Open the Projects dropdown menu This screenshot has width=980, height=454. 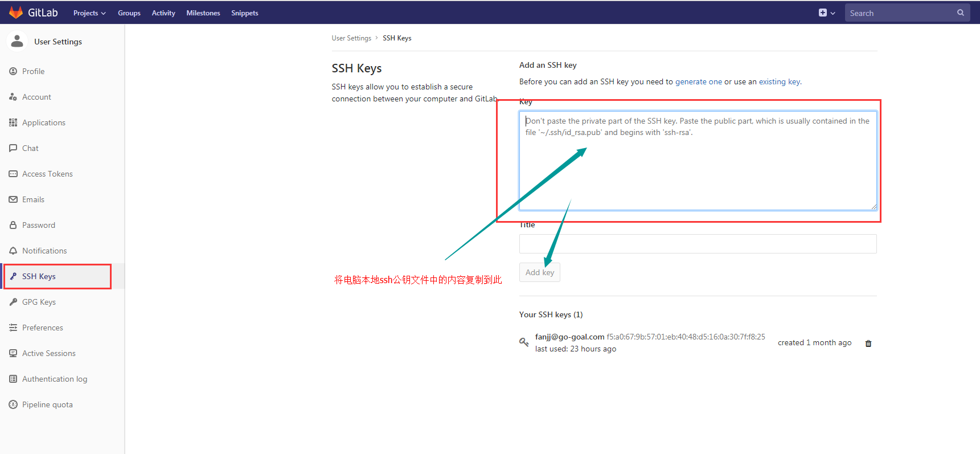pyautogui.click(x=89, y=13)
